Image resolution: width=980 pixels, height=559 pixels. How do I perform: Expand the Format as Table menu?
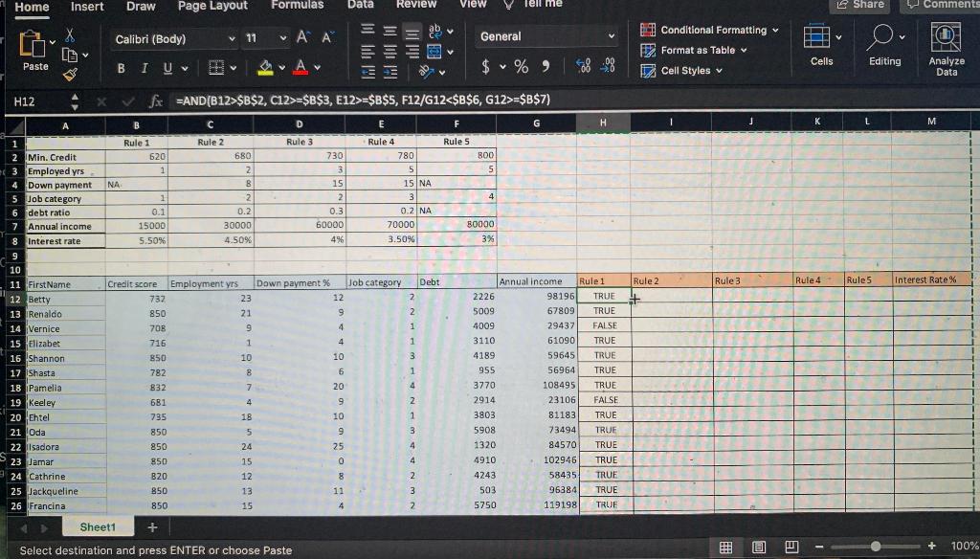tap(695, 50)
